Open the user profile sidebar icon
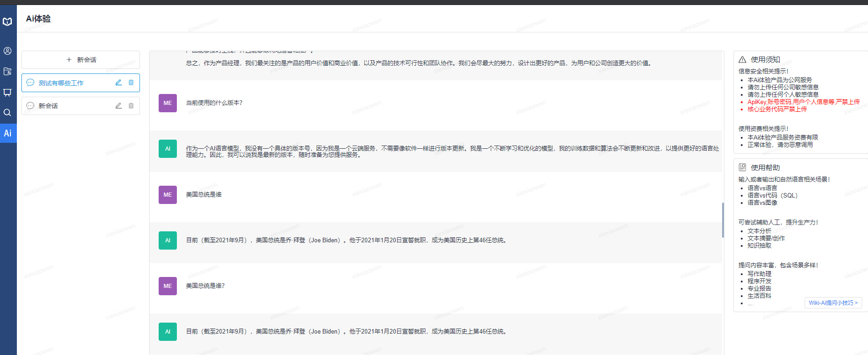Image resolution: width=868 pixels, height=355 pixels. point(7,51)
